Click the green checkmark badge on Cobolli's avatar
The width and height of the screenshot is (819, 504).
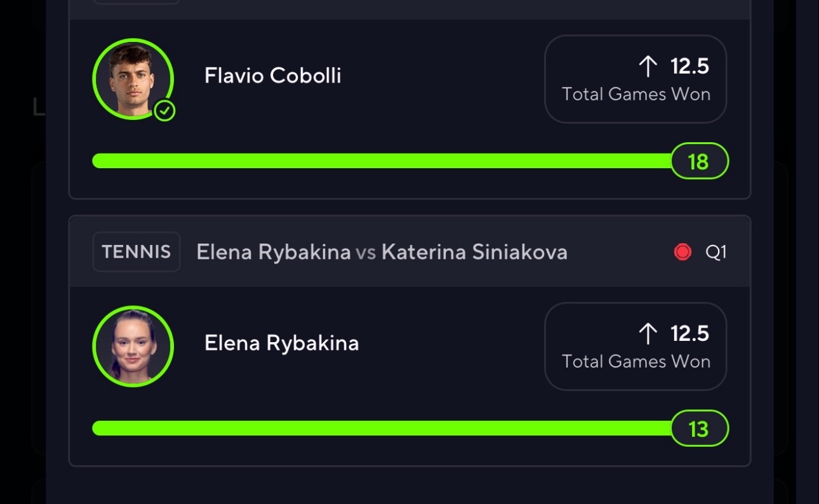tap(164, 111)
